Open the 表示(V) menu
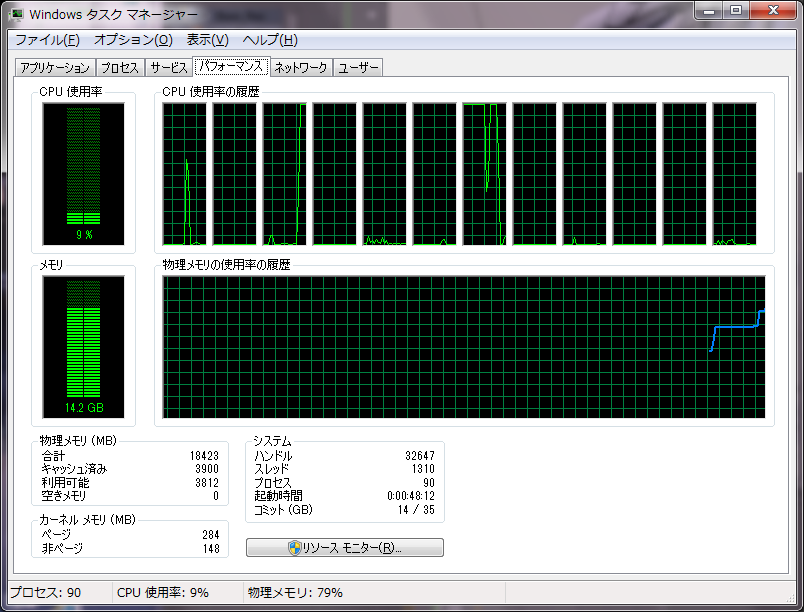Screen dimensions: 804x612 [x=208, y=40]
